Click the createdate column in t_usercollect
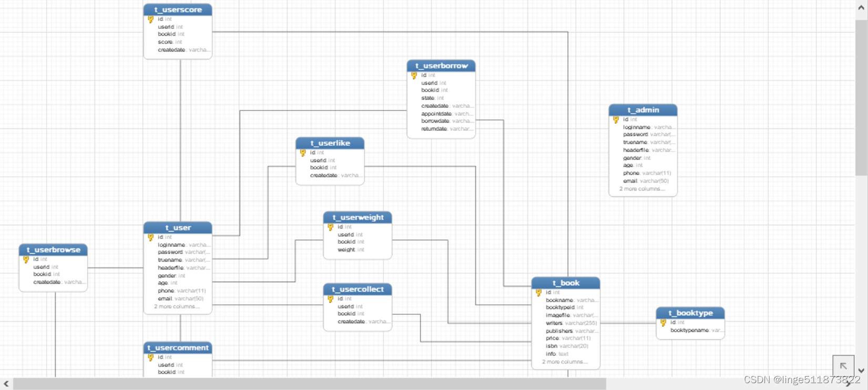Screen dimensions: 868x390 [364, 322]
